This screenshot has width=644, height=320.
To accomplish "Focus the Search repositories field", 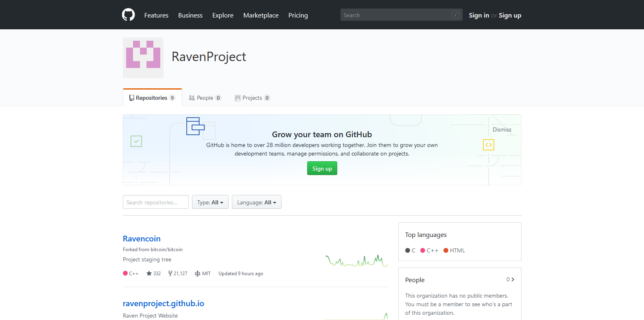I will (x=156, y=202).
